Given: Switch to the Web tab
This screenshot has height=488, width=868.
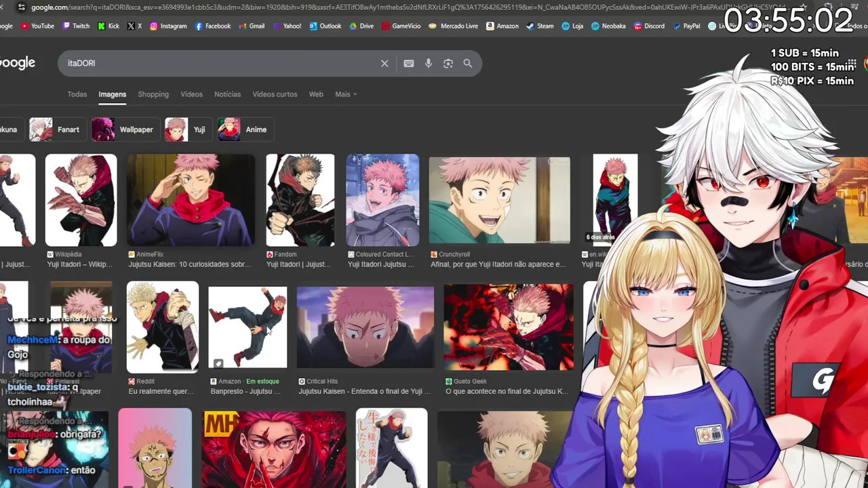Looking at the screenshot, I should (316, 94).
